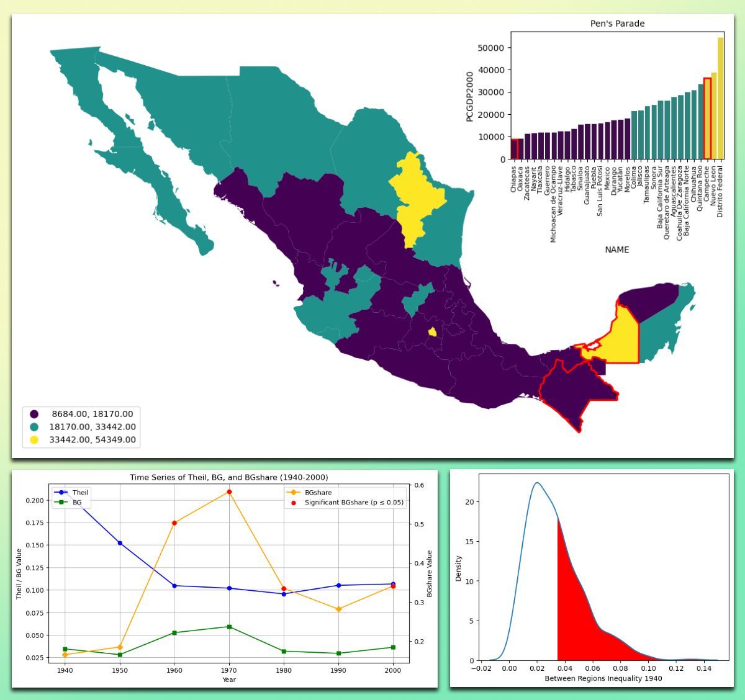745x700 pixels.
Task: Click the 'Distrito Federal' bar axis label
Action: 721,191
